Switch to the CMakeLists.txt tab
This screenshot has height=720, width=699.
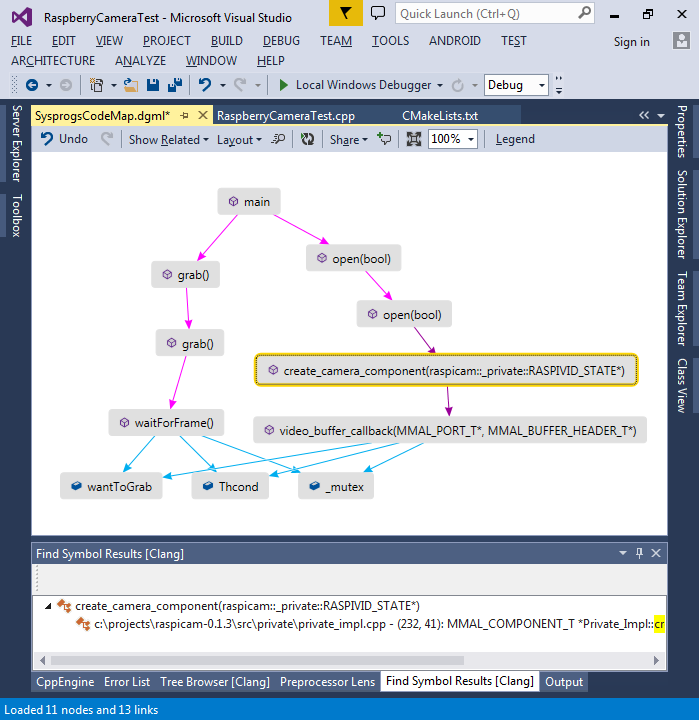pos(440,116)
